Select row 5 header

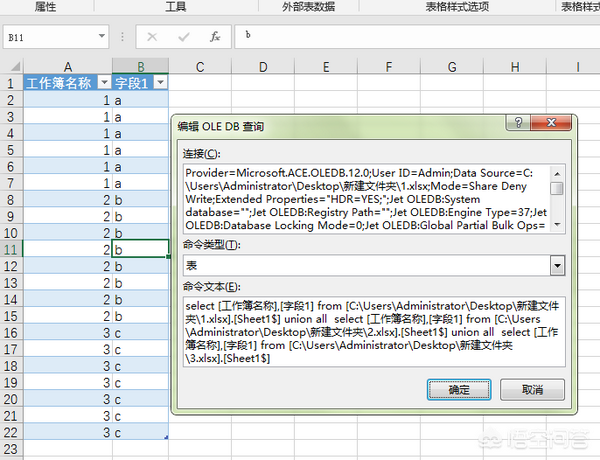pos(11,150)
